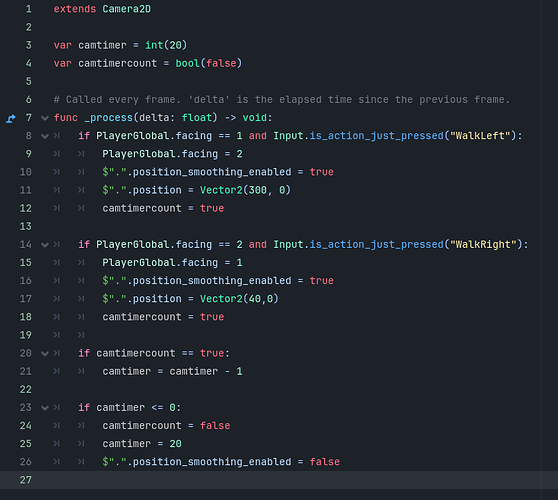558x500 pixels.
Task: Click 'var camtimercount' on line 4
Action: (105, 63)
